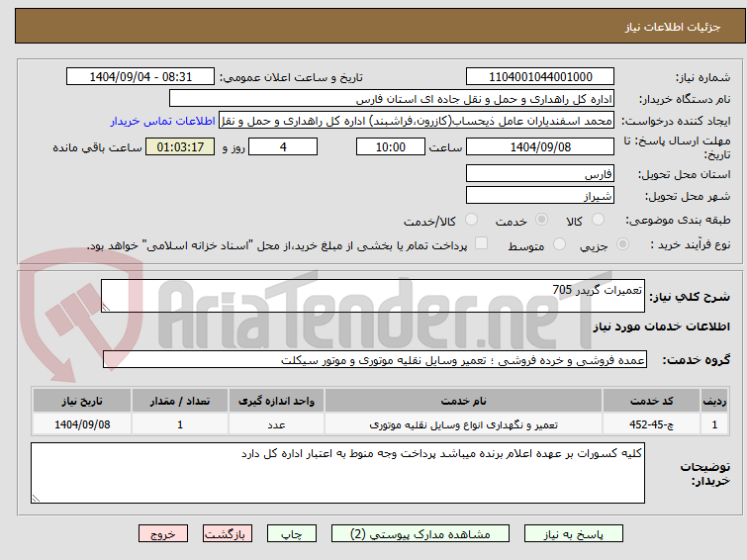Click the تعداد / مقدار column header

(x=180, y=401)
